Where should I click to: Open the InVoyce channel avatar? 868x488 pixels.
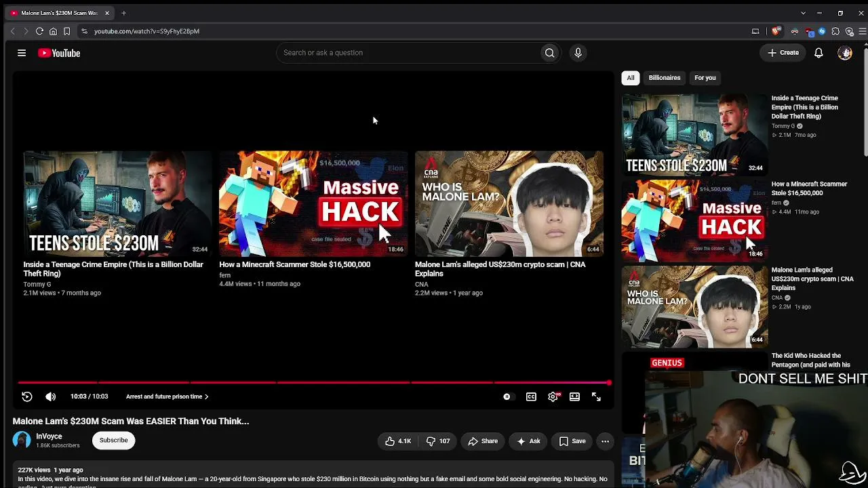coord(22,441)
